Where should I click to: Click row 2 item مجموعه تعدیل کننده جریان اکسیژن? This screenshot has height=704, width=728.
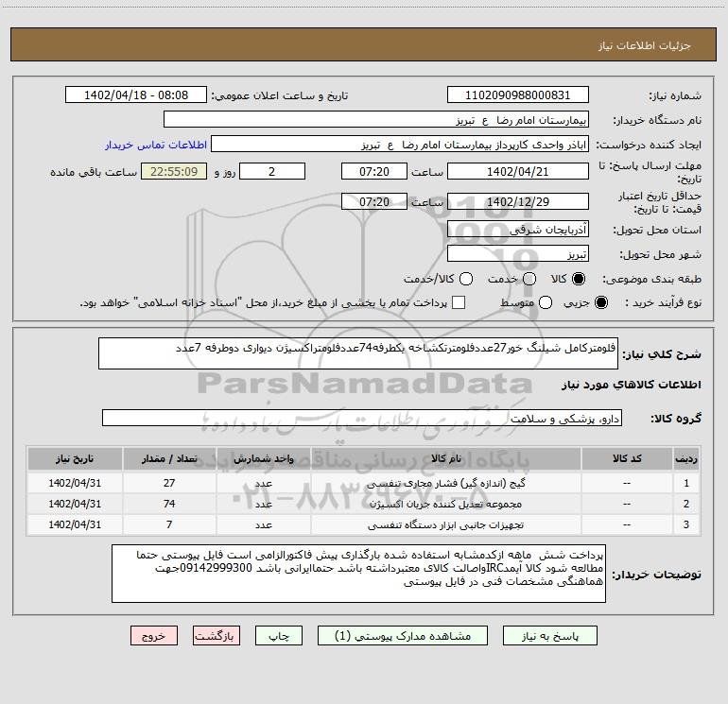(445, 504)
